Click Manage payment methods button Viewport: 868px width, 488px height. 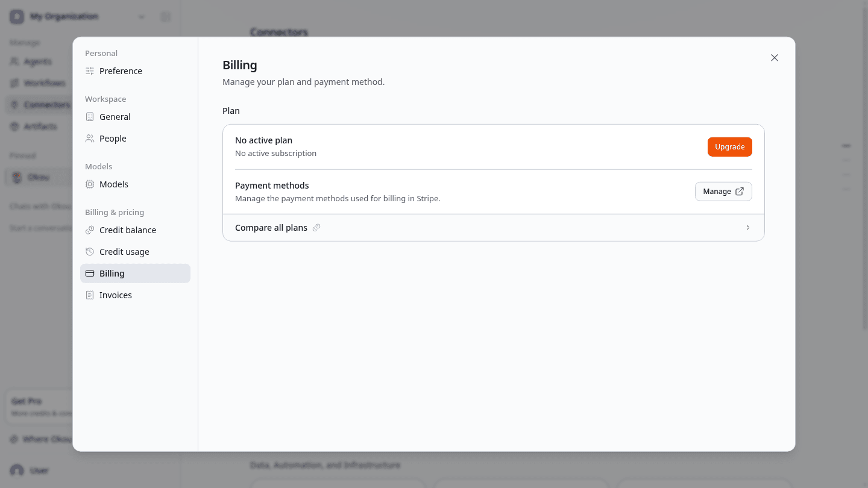coord(723,192)
